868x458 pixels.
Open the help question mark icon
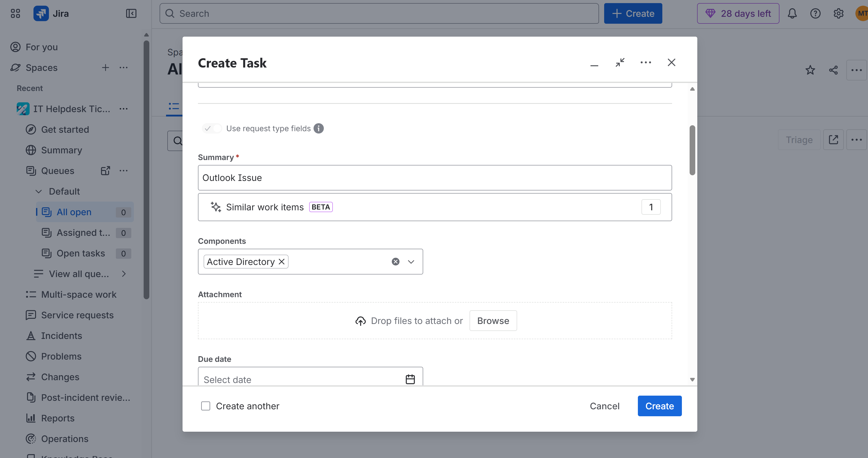[815, 13]
